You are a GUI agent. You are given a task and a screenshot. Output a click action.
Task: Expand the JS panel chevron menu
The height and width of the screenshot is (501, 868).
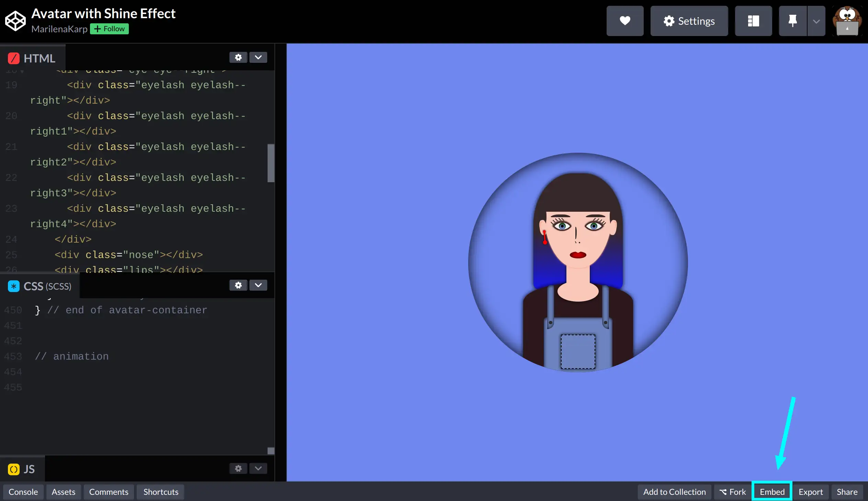[258, 468]
